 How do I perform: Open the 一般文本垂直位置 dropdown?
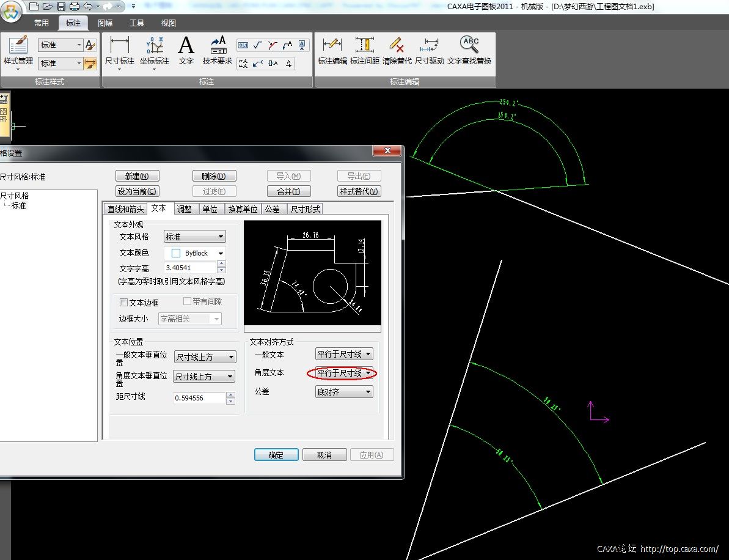click(205, 357)
